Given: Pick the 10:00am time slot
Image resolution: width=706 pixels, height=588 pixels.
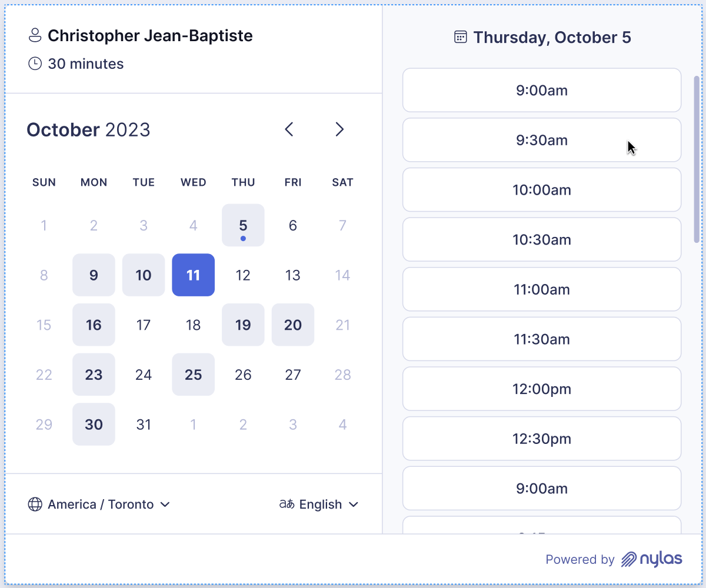Looking at the screenshot, I should 542,190.
